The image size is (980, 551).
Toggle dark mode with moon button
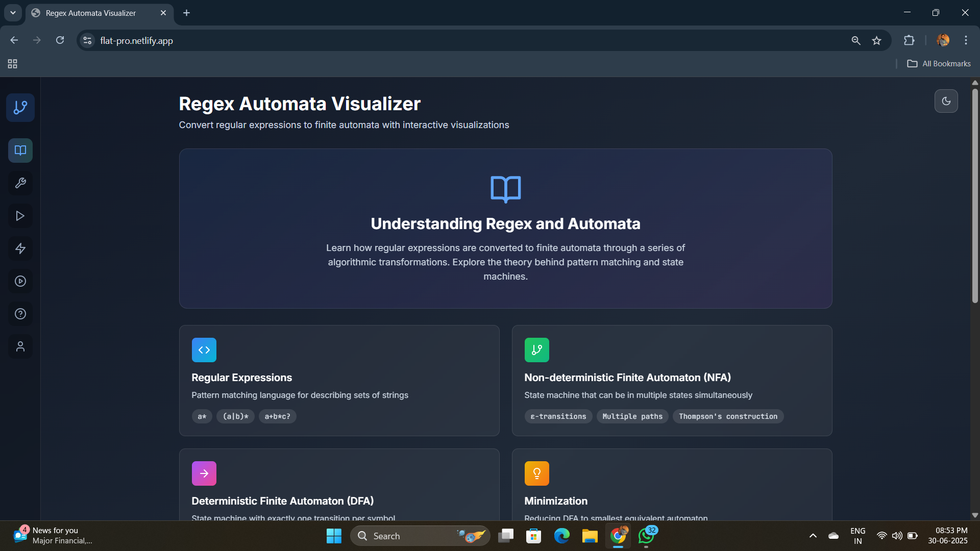946,101
